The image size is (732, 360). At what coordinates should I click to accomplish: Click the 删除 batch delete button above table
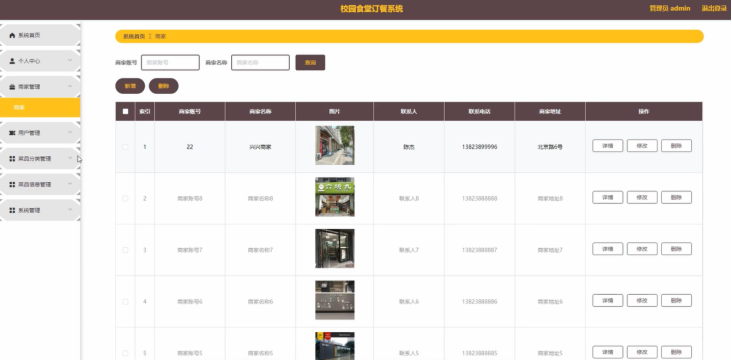click(x=164, y=86)
